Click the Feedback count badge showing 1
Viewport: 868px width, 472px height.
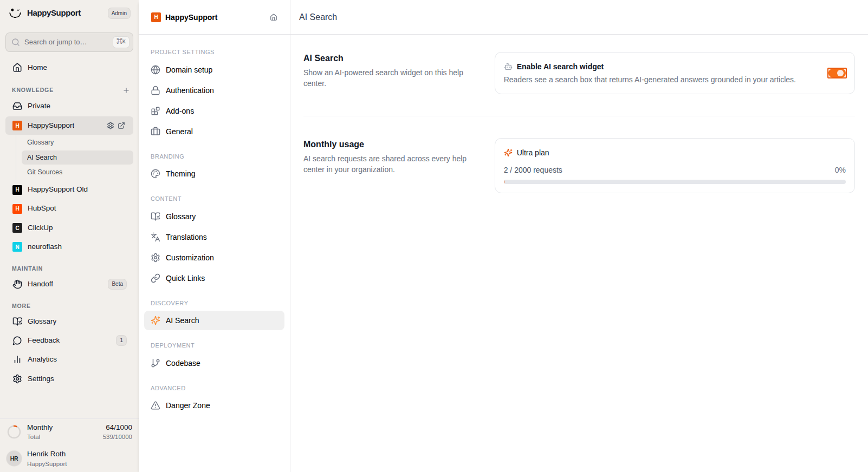pos(121,340)
